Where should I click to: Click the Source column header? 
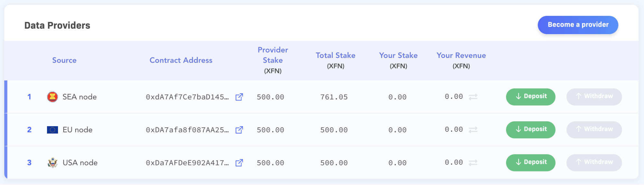pyautogui.click(x=64, y=60)
